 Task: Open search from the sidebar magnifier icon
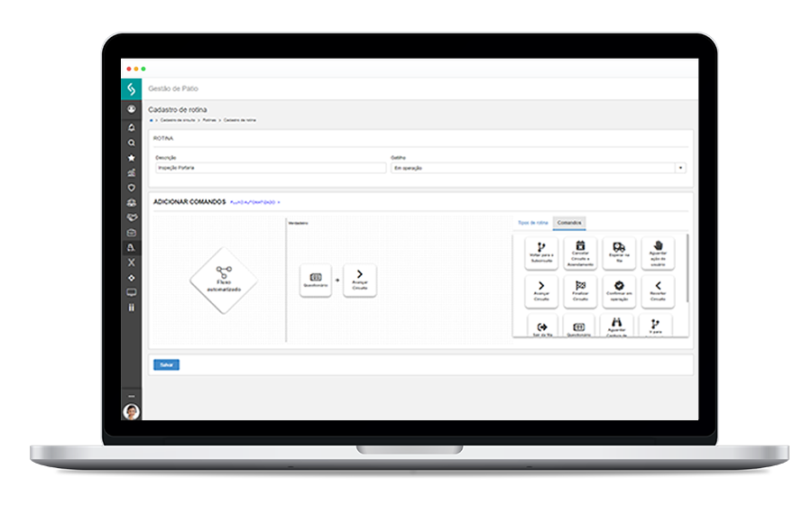click(x=132, y=143)
